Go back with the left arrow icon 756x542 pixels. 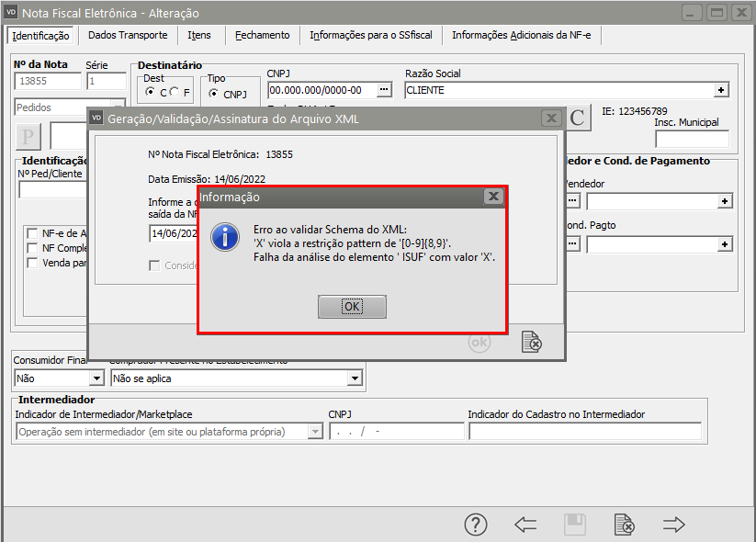(x=525, y=525)
